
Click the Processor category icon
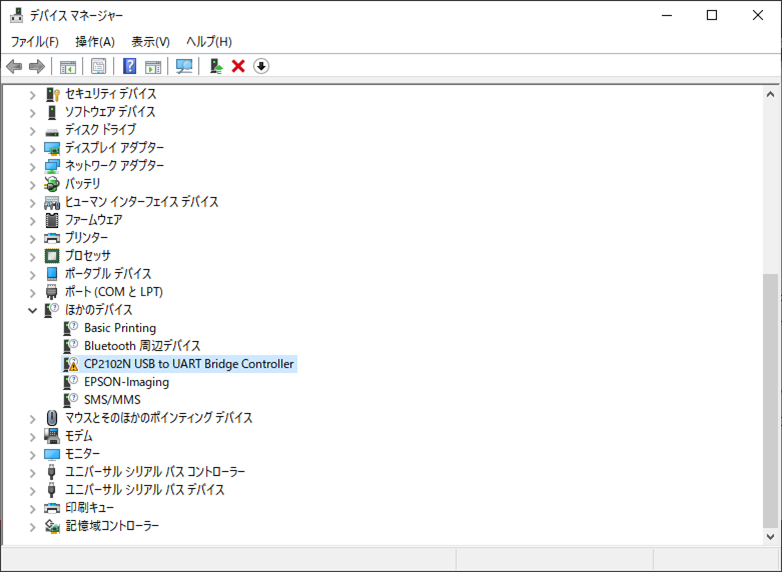pyautogui.click(x=52, y=256)
